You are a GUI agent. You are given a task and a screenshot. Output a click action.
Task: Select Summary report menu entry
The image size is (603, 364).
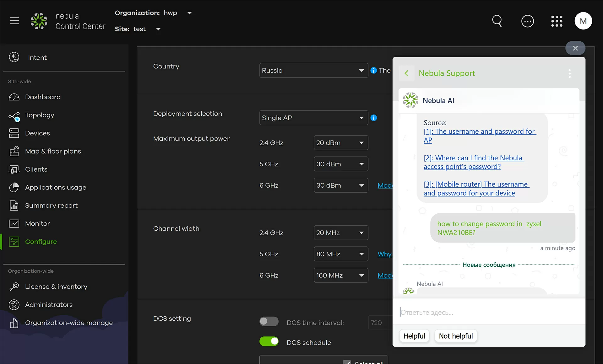click(51, 206)
